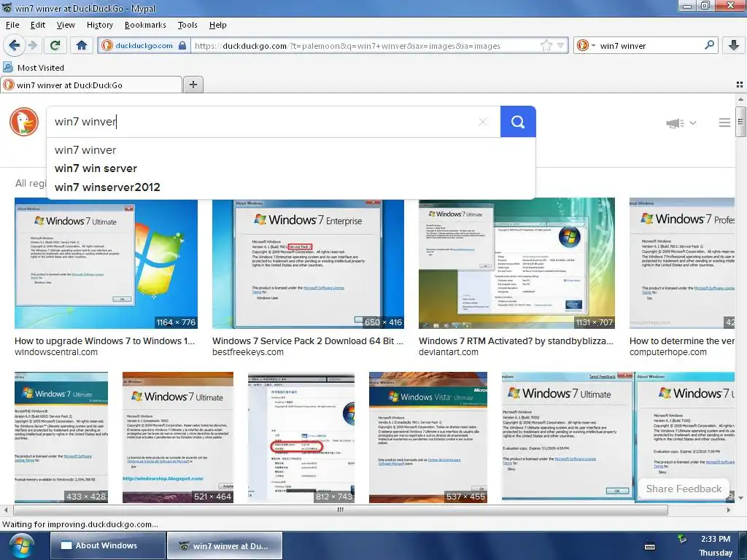747x560 pixels.
Task: Open the Bookmarks menu
Action: [x=145, y=25]
